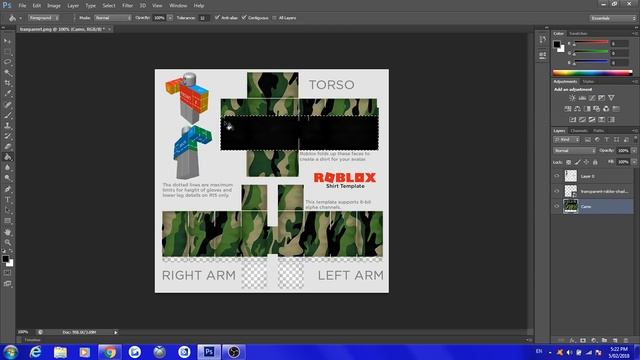Select the Paint Bucket tool in toolbox

click(7, 157)
